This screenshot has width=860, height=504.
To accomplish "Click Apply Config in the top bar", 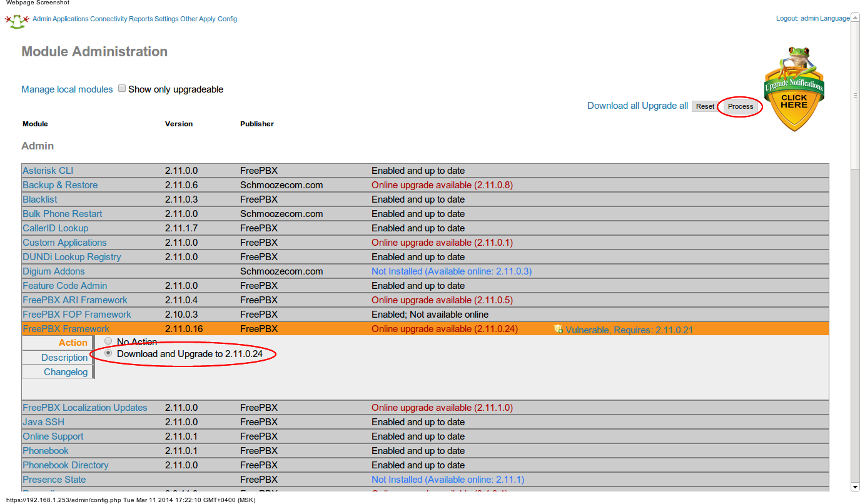I will tap(218, 19).
